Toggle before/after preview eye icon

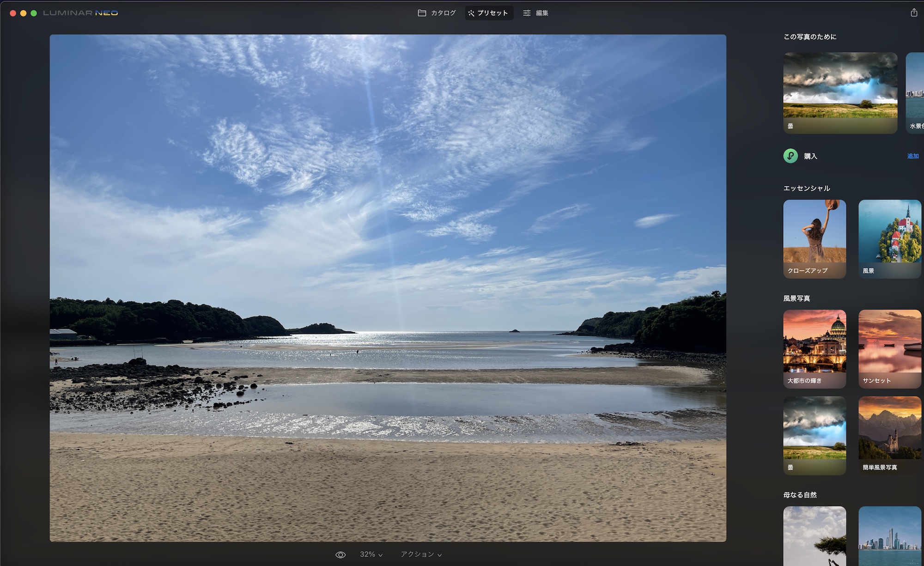(340, 554)
